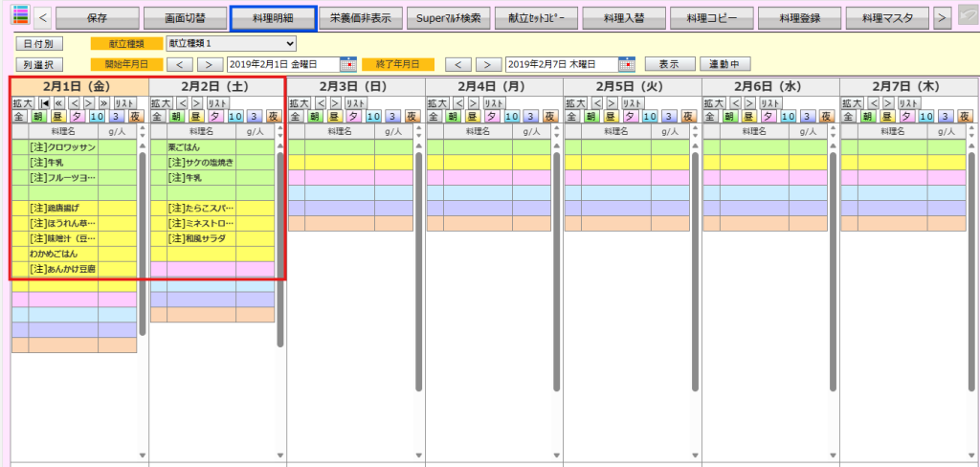Click the start date input field

[282, 64]
